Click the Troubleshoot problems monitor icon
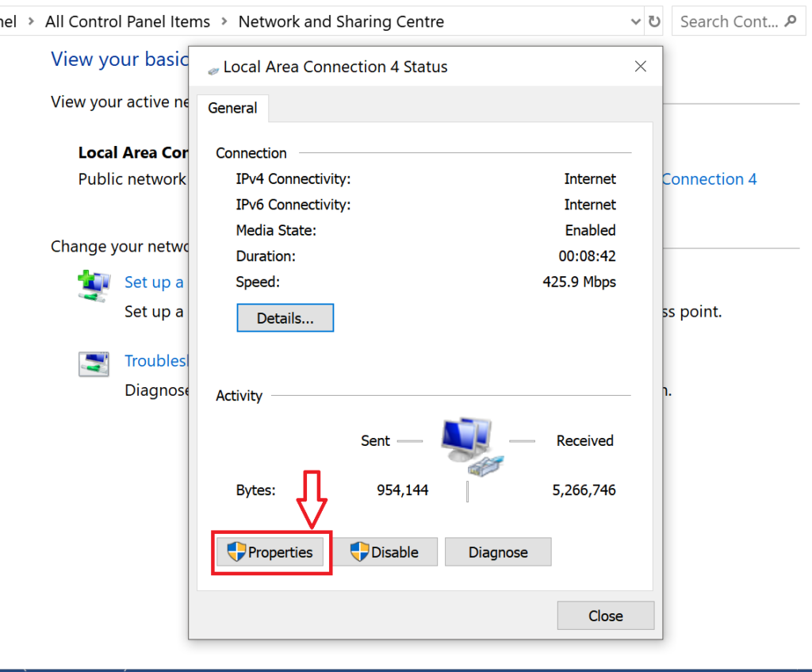 click(x=94, y=364)
